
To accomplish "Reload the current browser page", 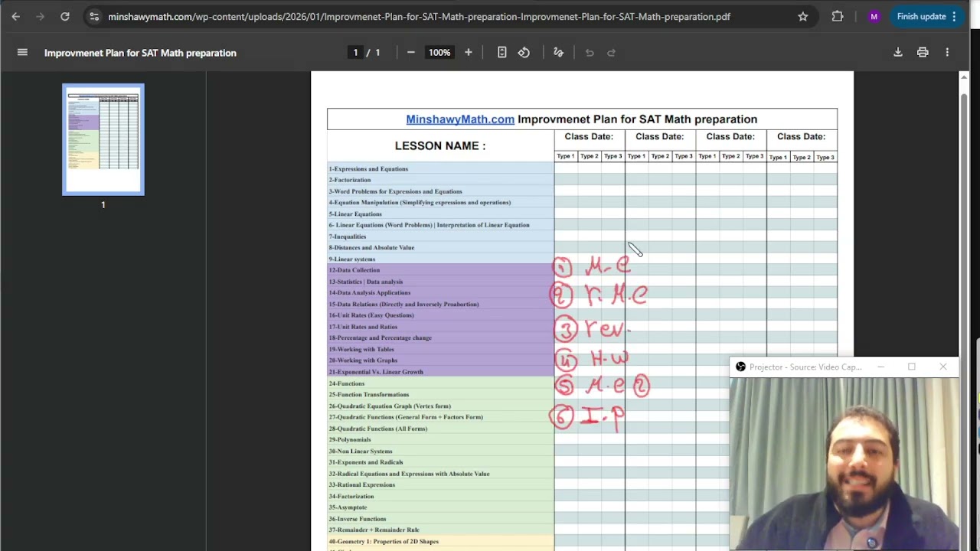I will [x=65, y=16].
